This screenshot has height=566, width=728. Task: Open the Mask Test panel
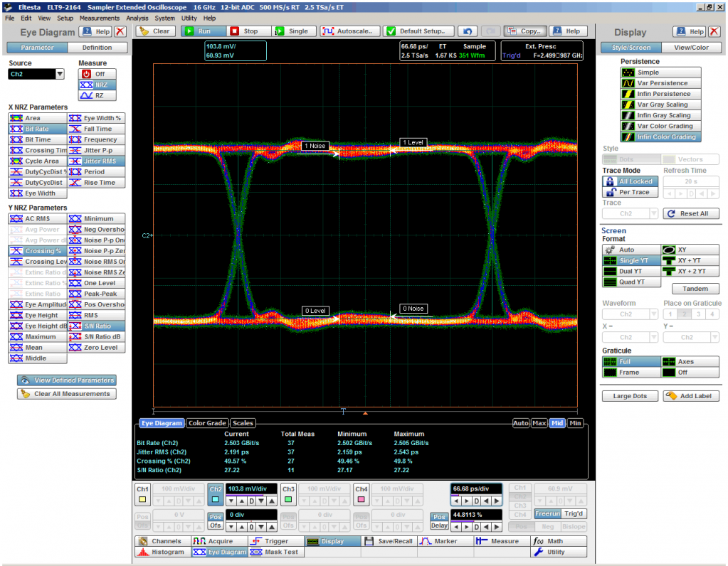pyautogui.click(x=275, y=552)
